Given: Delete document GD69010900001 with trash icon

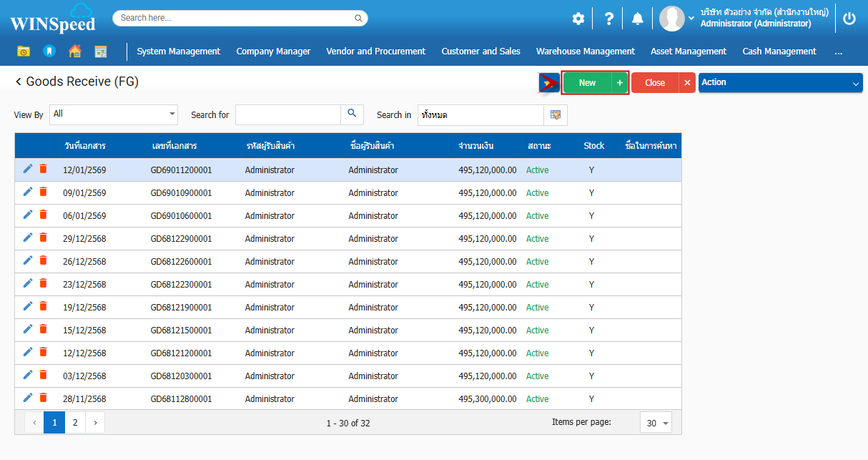Looking at the screenshot, I should 43,192.
